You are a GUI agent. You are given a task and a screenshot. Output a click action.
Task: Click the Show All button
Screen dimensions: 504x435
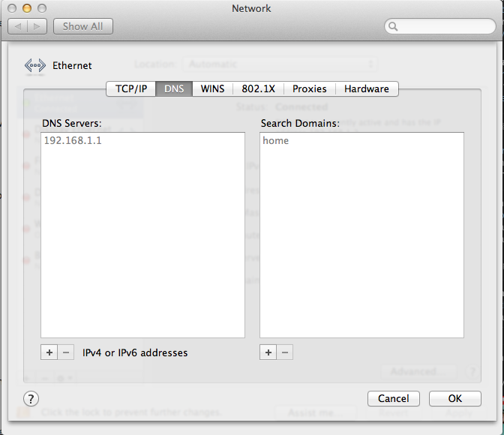tap(82, 26)
